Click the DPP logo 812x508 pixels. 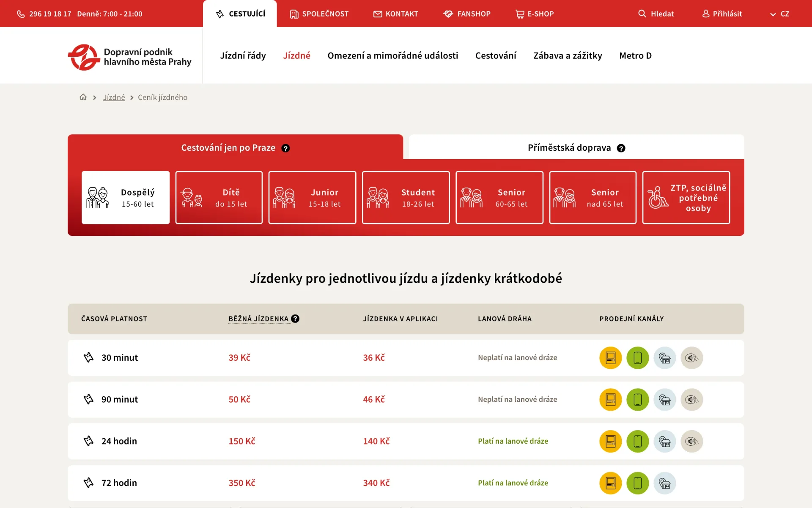pyautogui.click(x=129, y=57)
